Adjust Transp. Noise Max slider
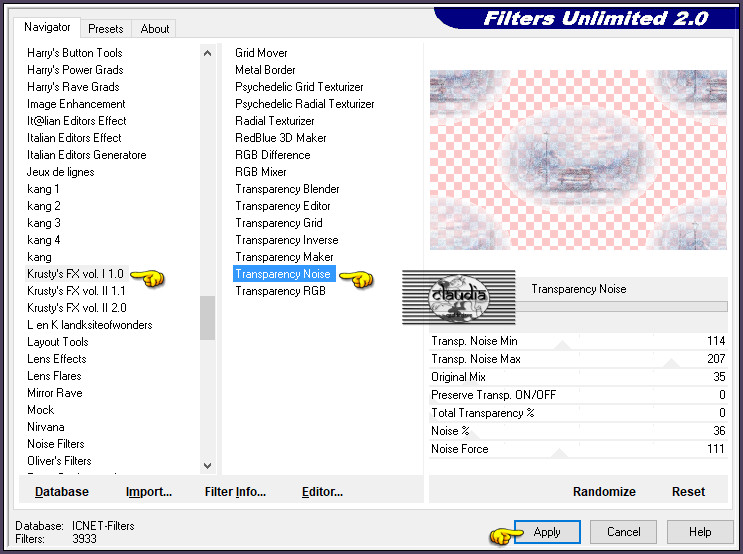This screenshot has width=743, height=554. click(578, 359)
